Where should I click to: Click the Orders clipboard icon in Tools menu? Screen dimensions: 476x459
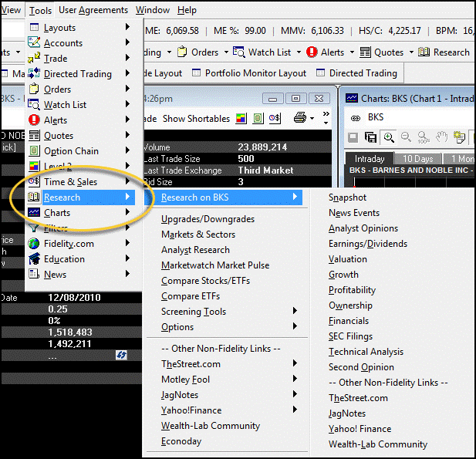click(34, 89)
